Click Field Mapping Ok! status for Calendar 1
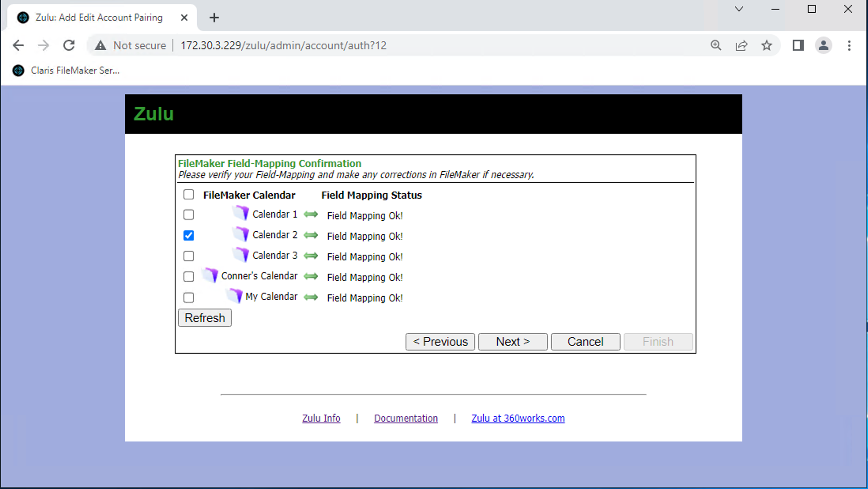868x489 pixels. [x=365, y=216]
